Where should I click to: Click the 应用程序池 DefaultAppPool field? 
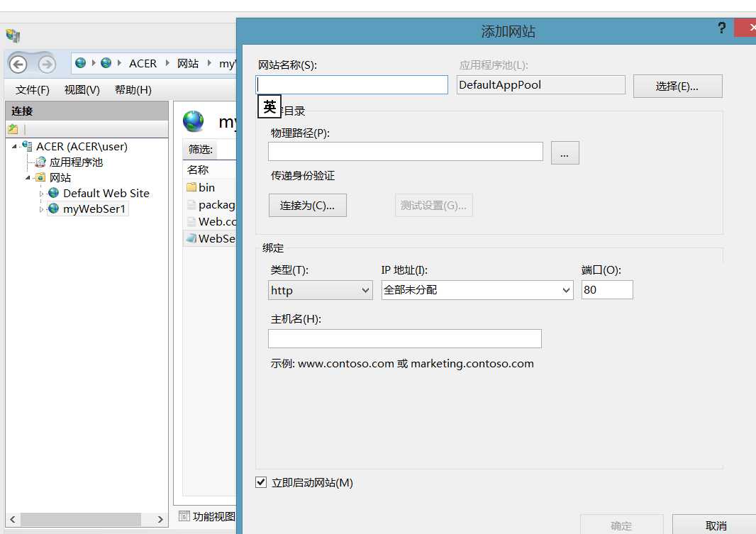click(540, 85)
